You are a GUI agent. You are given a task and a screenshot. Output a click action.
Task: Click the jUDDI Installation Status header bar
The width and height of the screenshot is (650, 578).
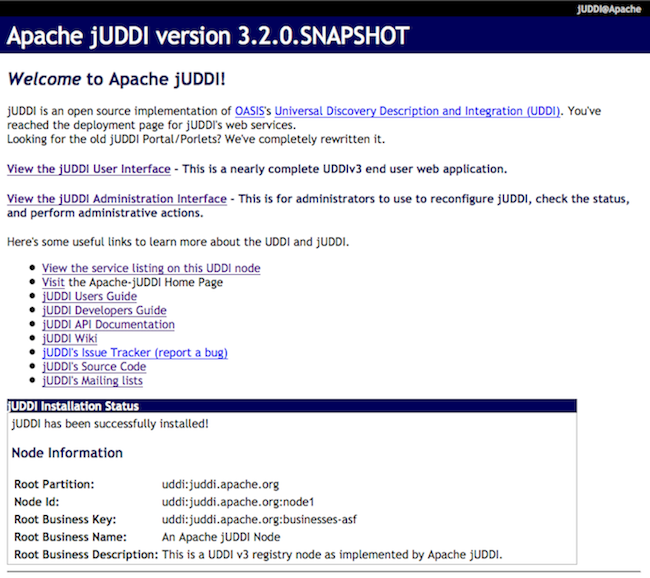292,406
